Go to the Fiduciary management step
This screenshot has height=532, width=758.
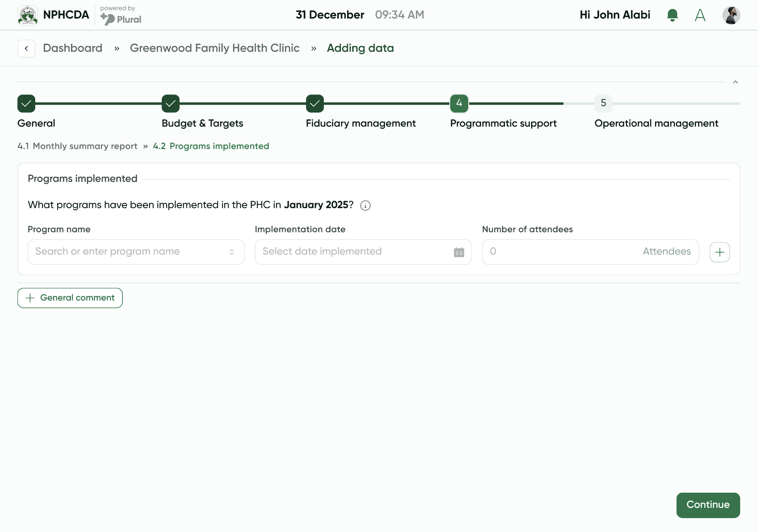(x=315, y=104)
